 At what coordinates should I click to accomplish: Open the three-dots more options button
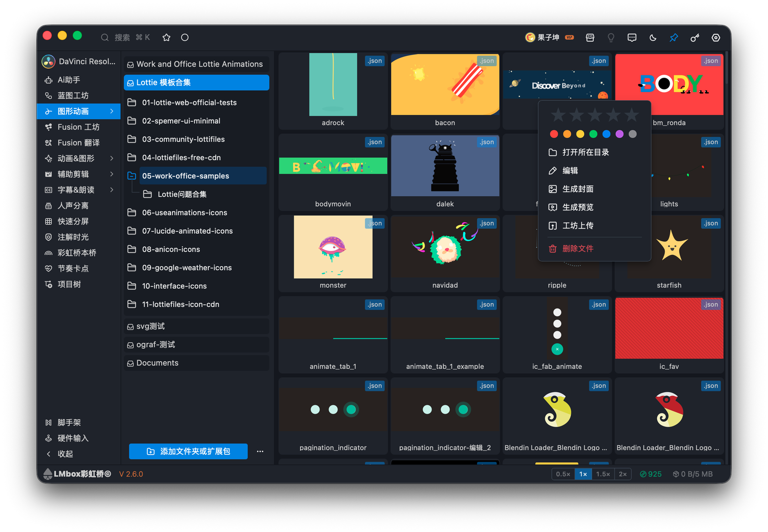[x=260, y=451]
